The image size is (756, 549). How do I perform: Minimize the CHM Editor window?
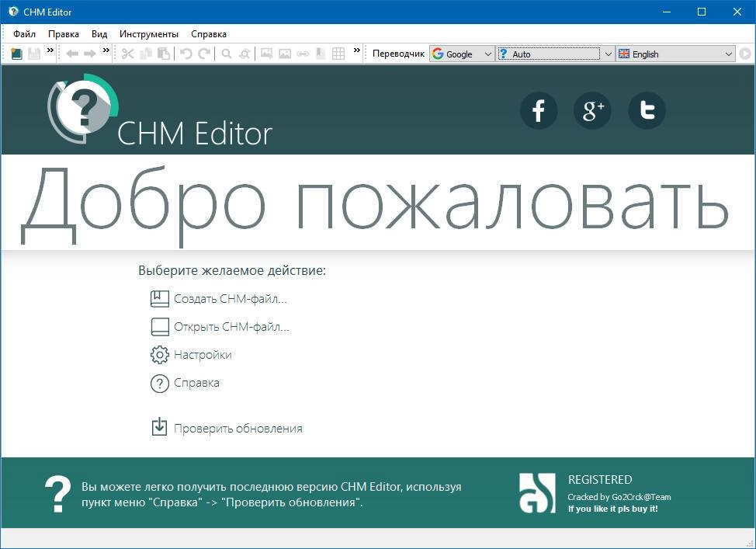[667, 12]
